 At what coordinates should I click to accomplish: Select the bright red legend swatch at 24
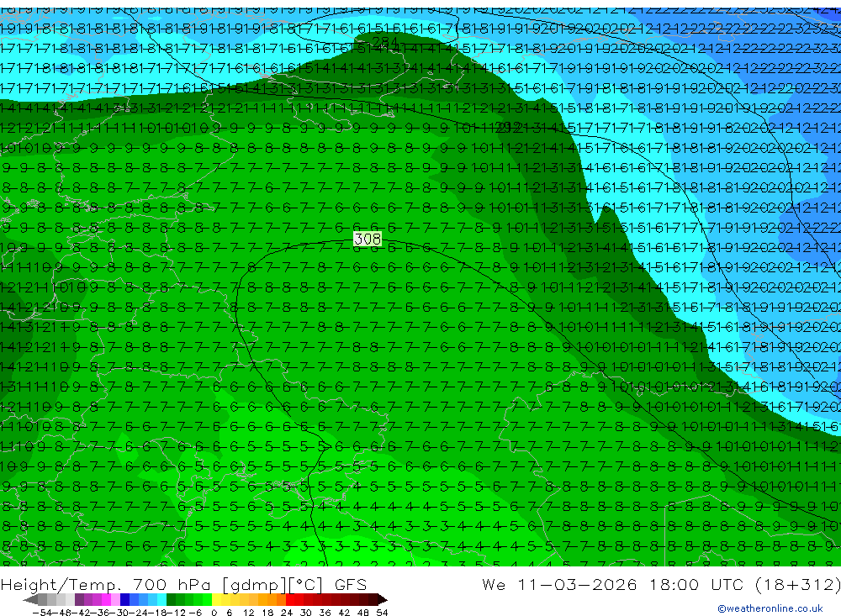pos(290,600)
